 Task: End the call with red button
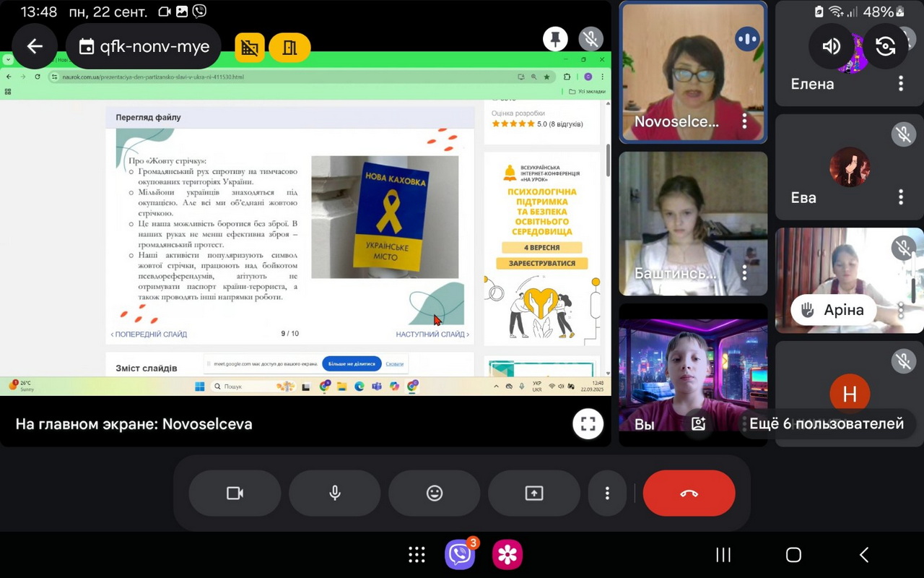[689, 493]
